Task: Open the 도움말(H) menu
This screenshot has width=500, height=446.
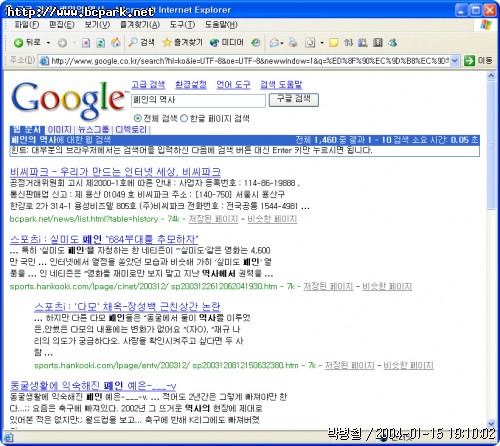Action: pyautogui.click(x=221, y=25)
